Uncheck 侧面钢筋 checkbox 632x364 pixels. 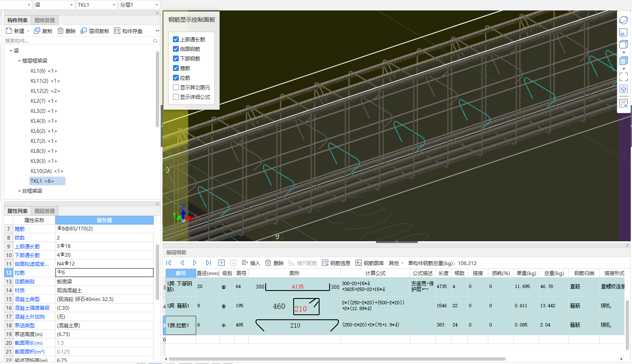(x=176, y=49)
